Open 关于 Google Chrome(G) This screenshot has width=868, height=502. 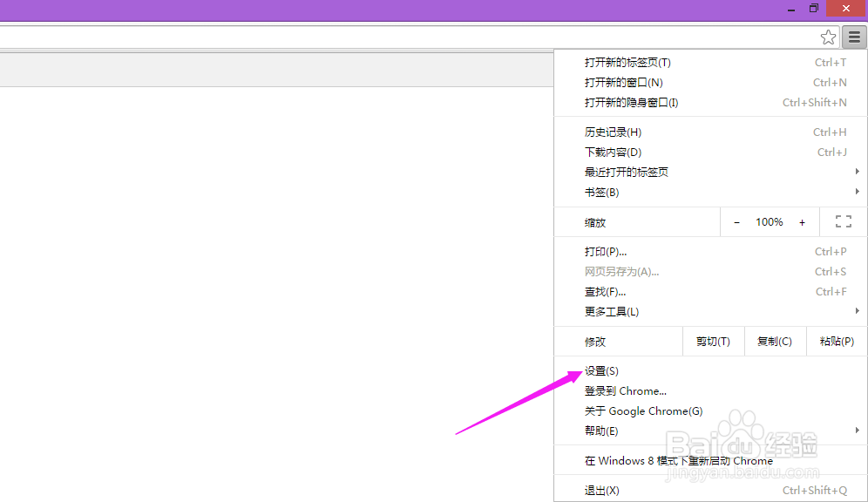click(x=710, y=411)
